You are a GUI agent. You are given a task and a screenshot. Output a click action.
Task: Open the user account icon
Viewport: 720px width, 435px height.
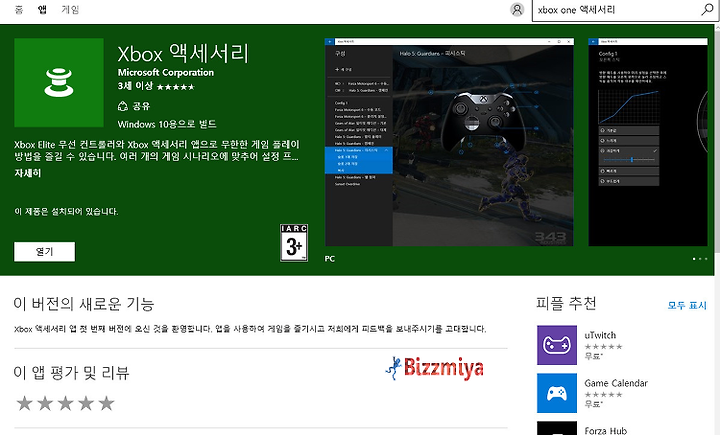pos(517,10)
